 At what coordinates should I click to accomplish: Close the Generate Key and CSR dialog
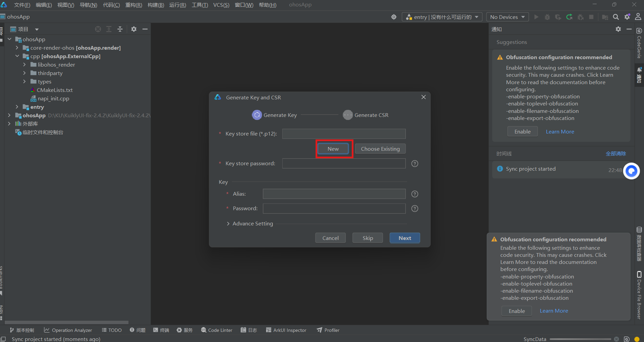[x=424, y=97]
